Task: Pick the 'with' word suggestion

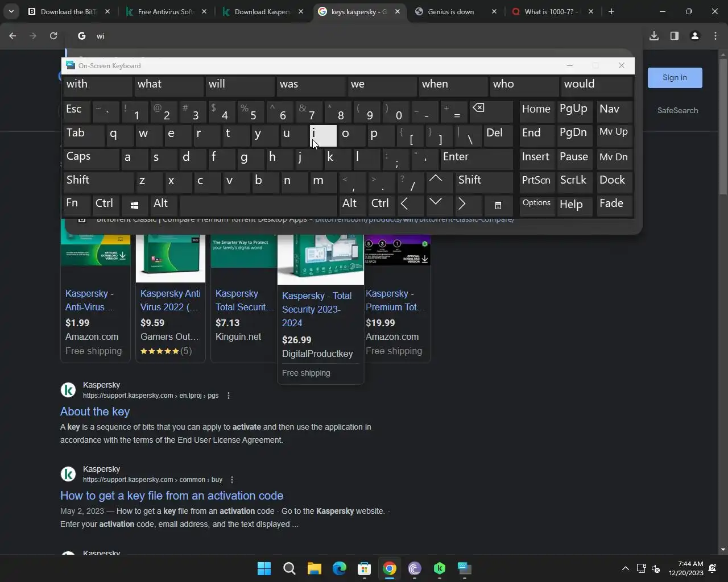Action: pyautogui.click(x=98, y=86)
